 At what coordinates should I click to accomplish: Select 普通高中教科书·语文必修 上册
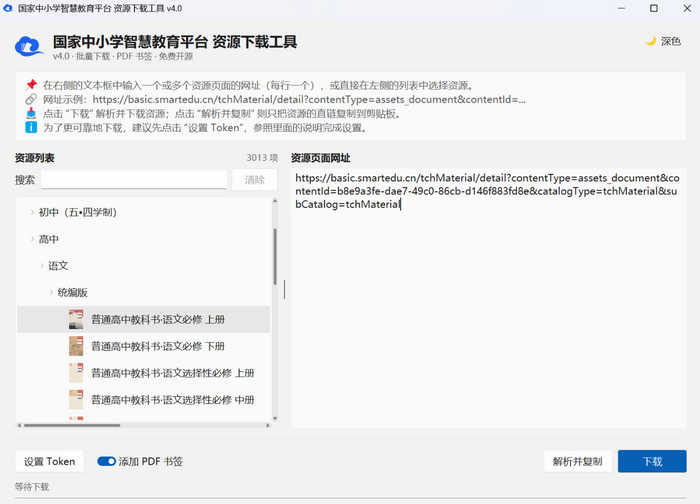143,319
